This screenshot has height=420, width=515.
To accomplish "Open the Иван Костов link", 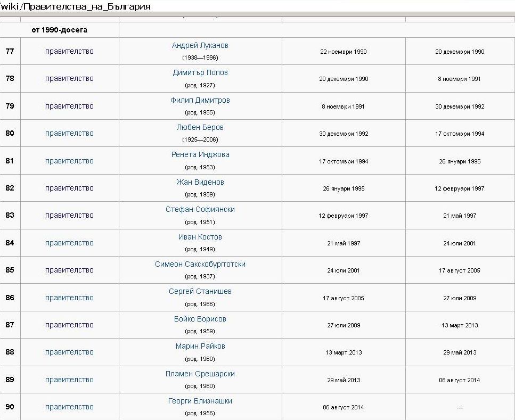I will [x=200, y=237].
